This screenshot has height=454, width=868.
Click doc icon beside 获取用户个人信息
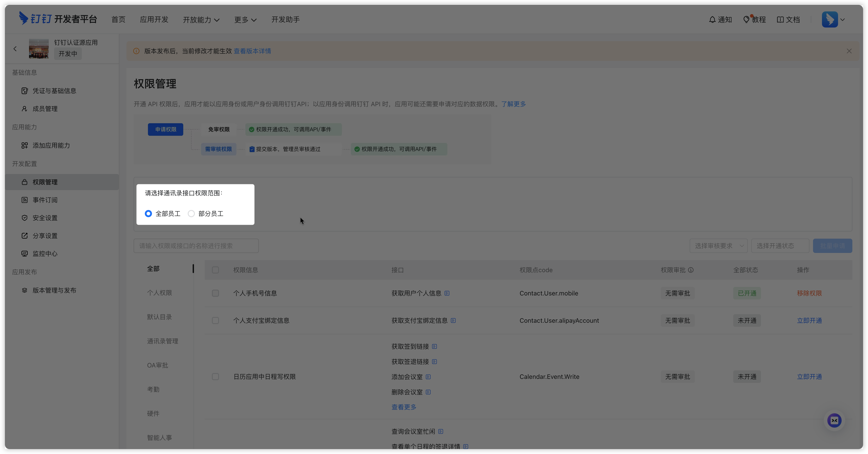tap(447, 293)
